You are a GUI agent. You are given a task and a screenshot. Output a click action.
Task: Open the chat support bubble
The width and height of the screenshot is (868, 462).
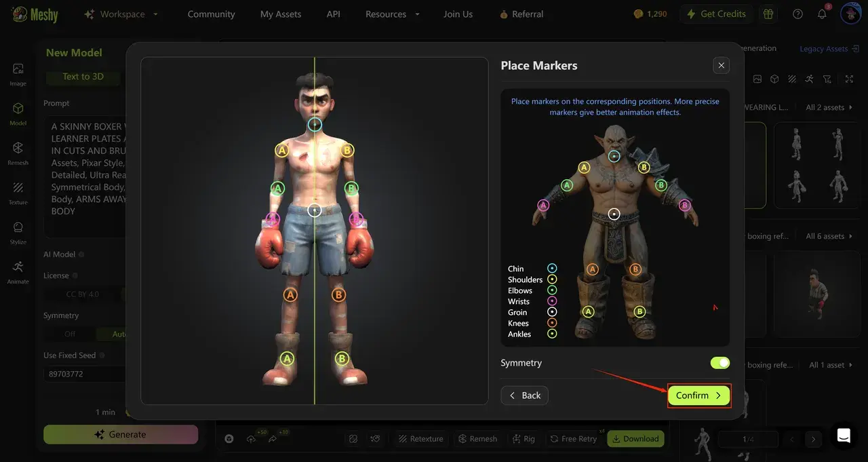(x=844, y=436)
